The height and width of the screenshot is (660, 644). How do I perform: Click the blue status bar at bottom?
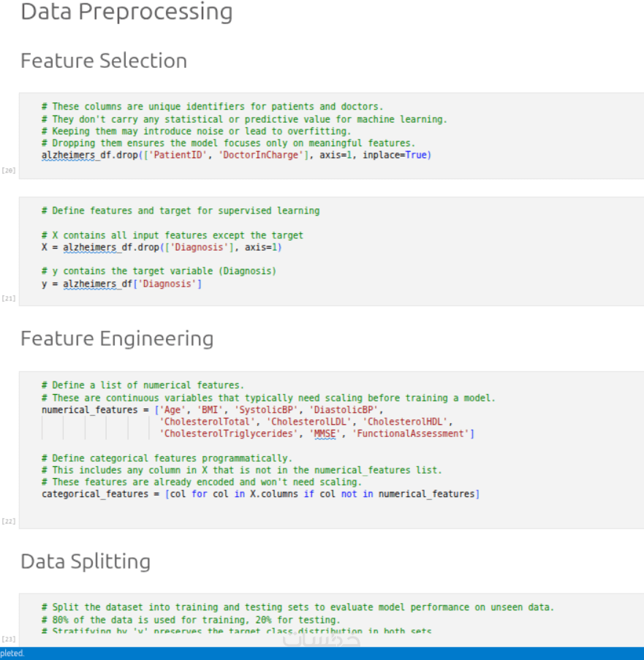(x=322, y=653)
